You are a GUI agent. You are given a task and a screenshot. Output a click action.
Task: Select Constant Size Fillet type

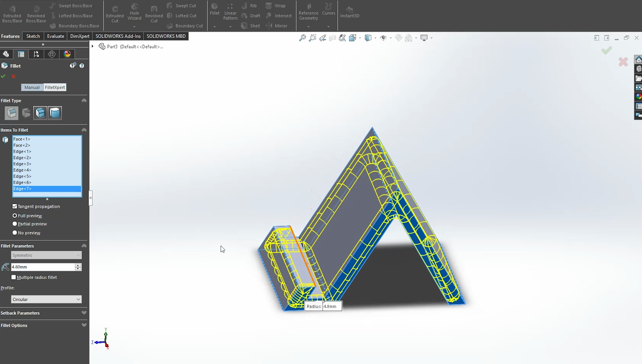tap(11, 113)
